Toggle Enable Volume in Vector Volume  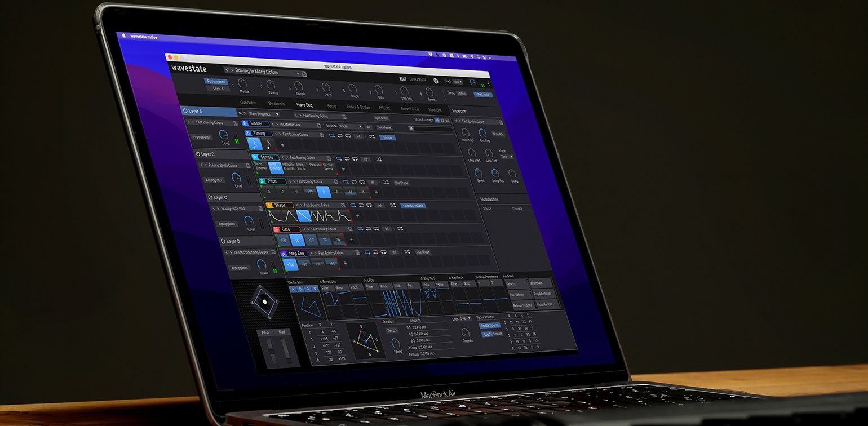pyautogui.click(x=490, y=326)
